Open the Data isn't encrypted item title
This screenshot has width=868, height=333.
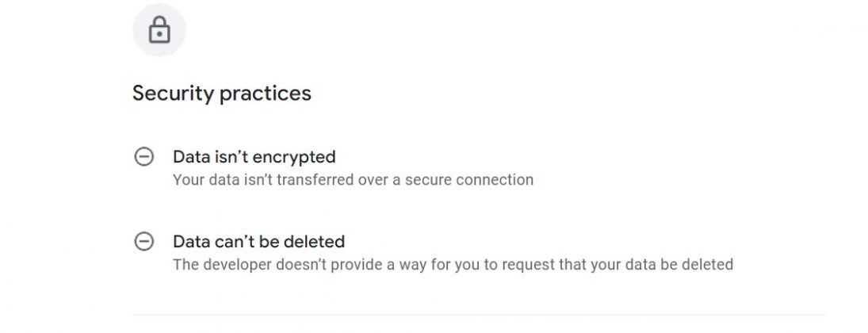point(254,157)
